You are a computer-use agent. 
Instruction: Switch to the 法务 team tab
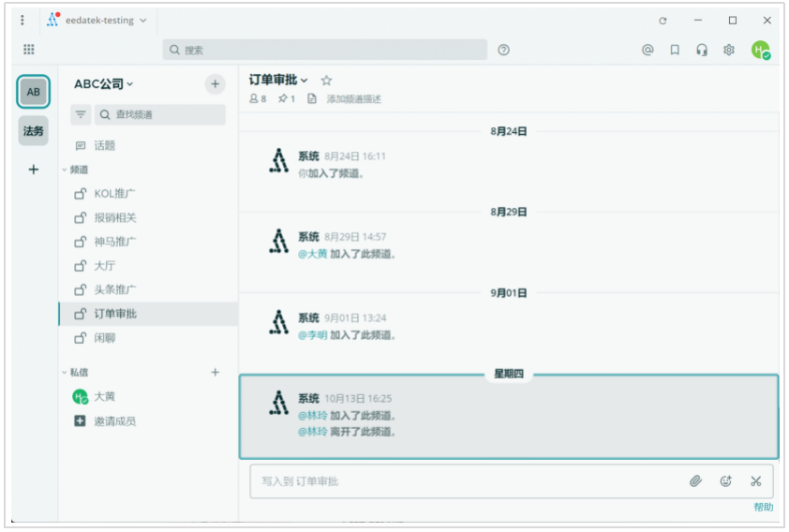[x=33, y=131]
